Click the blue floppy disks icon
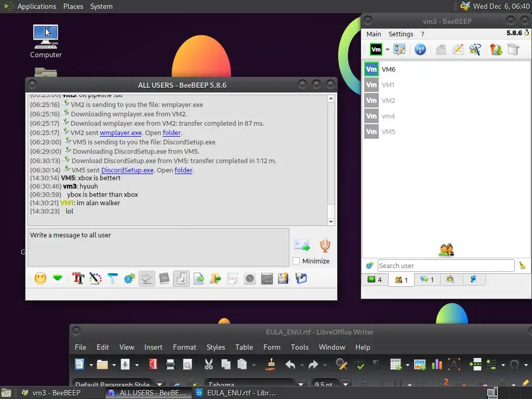The height and width of the screenshot is (399, 532). point(301,278)
